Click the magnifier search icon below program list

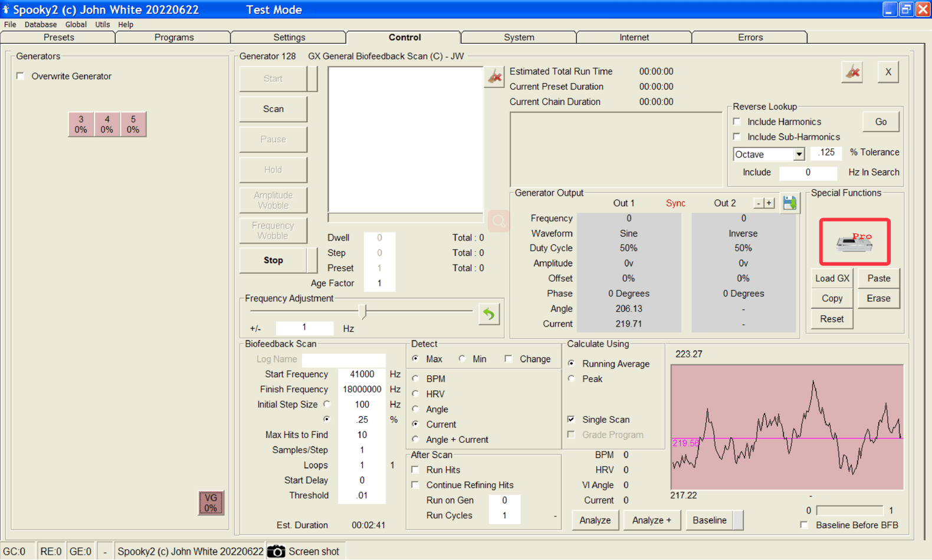(x=498, y=221)
